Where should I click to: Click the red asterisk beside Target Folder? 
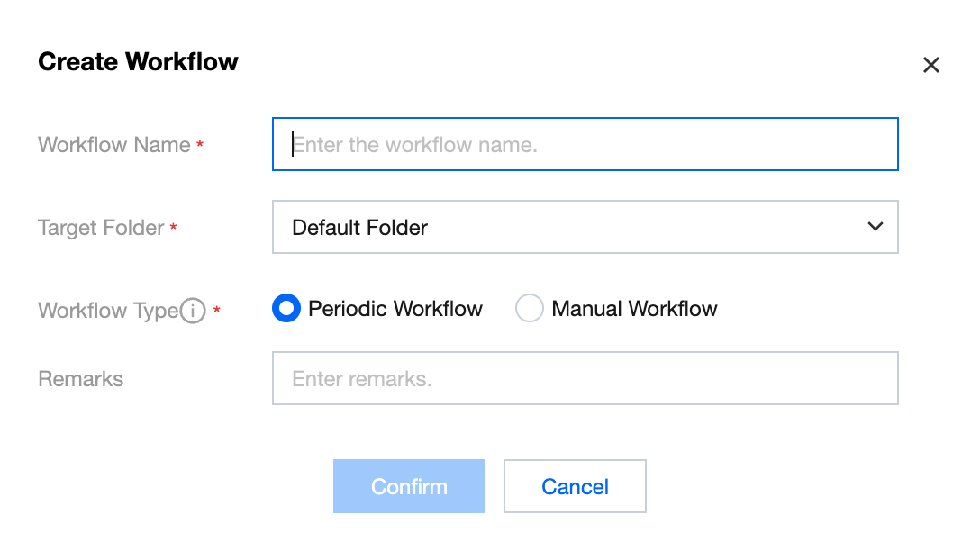pos(173,228)
